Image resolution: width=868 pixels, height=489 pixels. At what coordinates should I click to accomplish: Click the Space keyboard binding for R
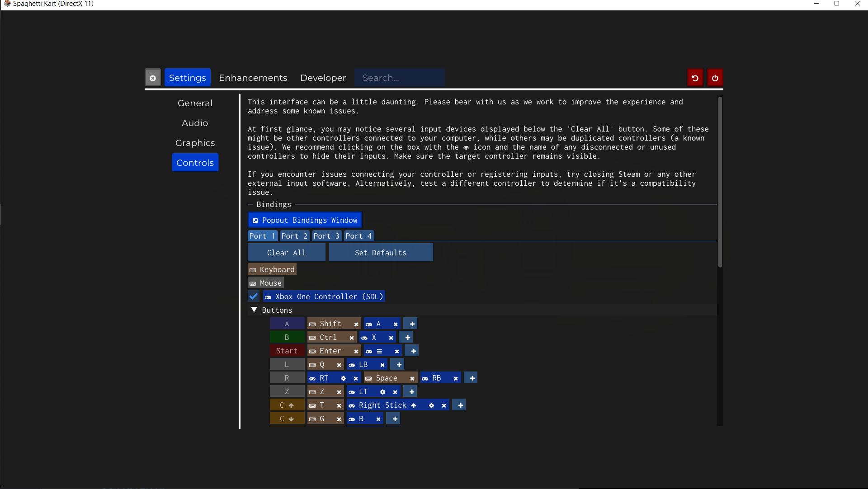[x=386, y=378]
